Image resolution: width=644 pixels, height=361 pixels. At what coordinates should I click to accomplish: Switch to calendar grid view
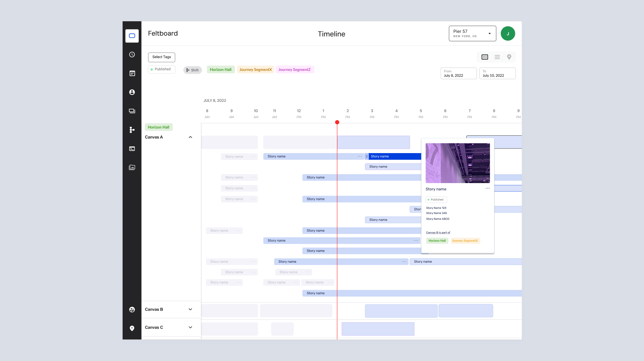pos(485,57)
